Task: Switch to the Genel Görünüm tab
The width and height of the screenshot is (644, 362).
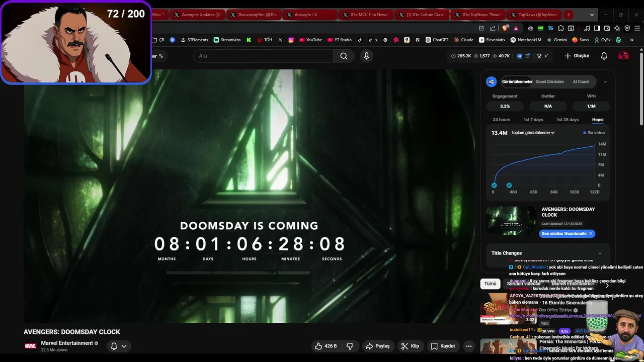Action: pyautogui.click(x=549, y=81)
